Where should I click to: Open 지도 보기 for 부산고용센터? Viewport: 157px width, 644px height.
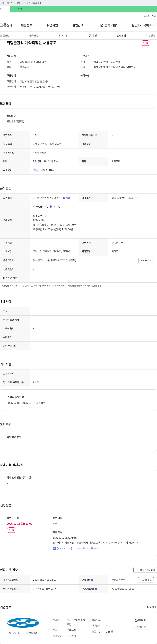pyautogui.click(x=146, y=580)
